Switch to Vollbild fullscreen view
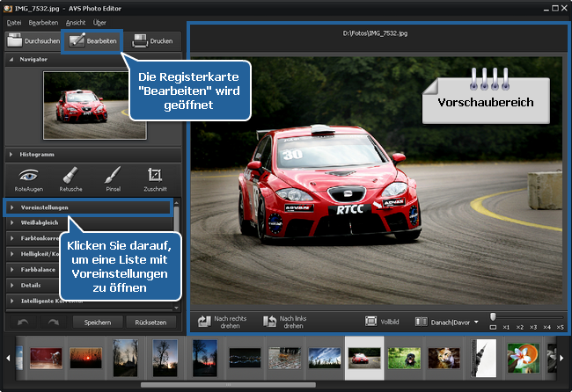 pos(385,322)
